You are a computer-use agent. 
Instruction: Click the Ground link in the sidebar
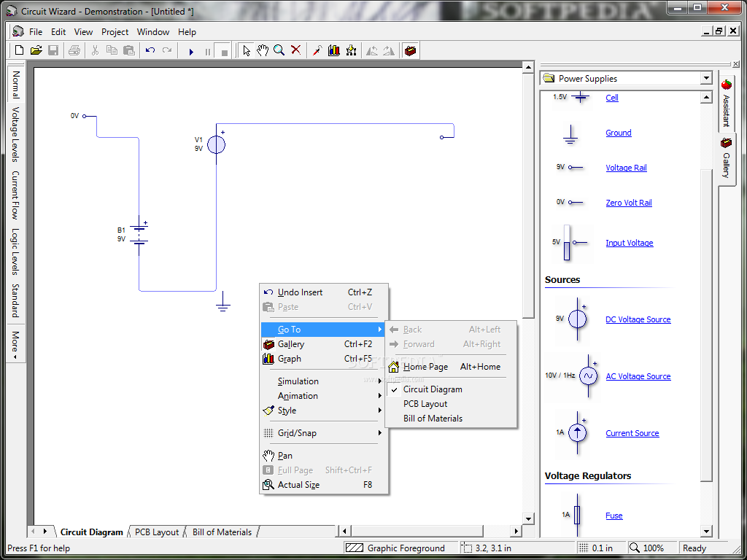[x=618, y=133]
